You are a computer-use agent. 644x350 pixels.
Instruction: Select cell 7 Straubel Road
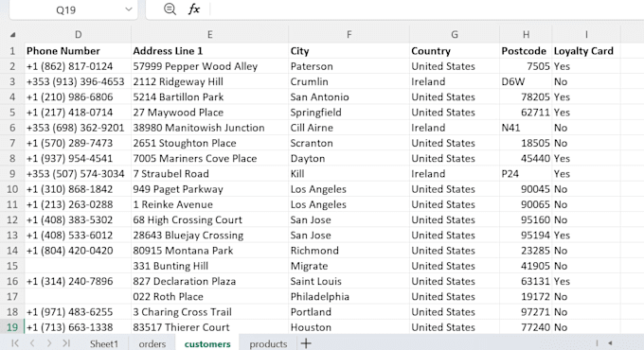(x=210, y=174)
